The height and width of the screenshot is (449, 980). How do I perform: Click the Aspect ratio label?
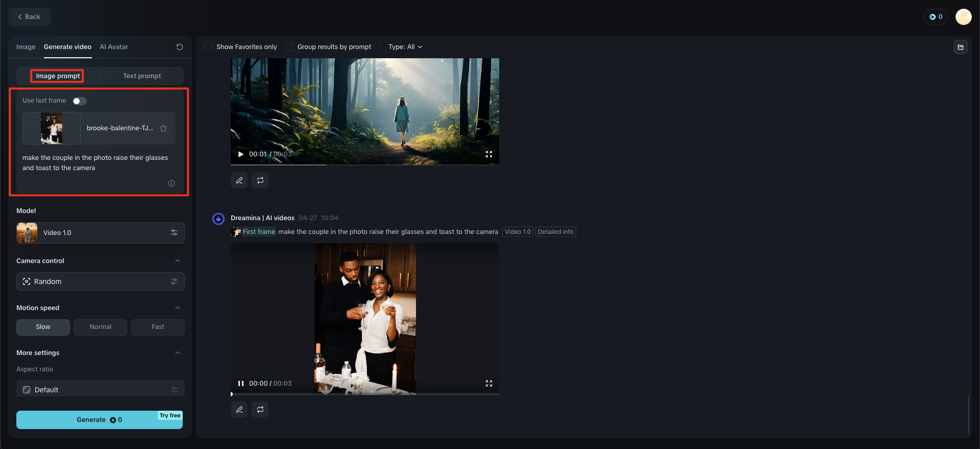(35, 369)
